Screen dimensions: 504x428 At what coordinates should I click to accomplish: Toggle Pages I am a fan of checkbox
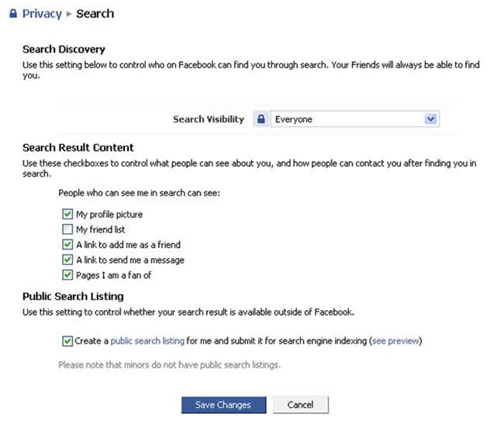[x=67, y=275]
